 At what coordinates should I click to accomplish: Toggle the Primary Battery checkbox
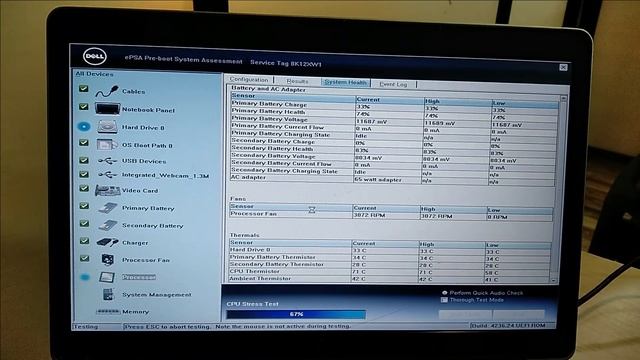point(84,206)
